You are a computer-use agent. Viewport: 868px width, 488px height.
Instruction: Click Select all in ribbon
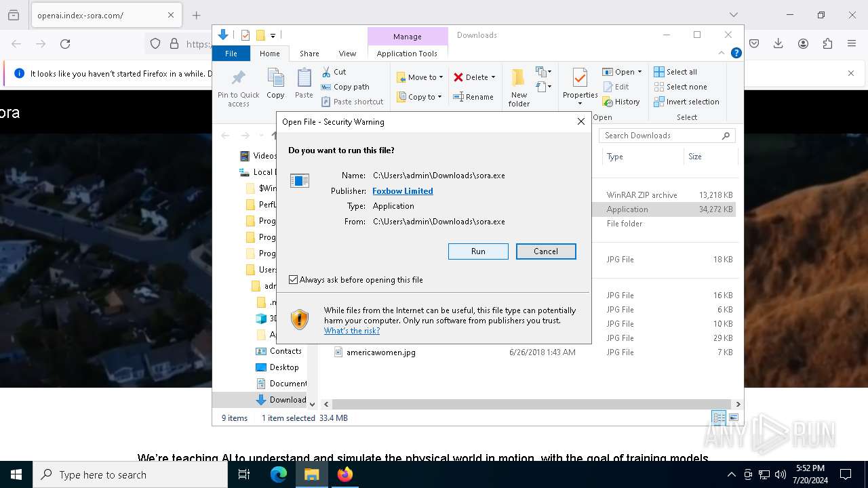point(675,72)
